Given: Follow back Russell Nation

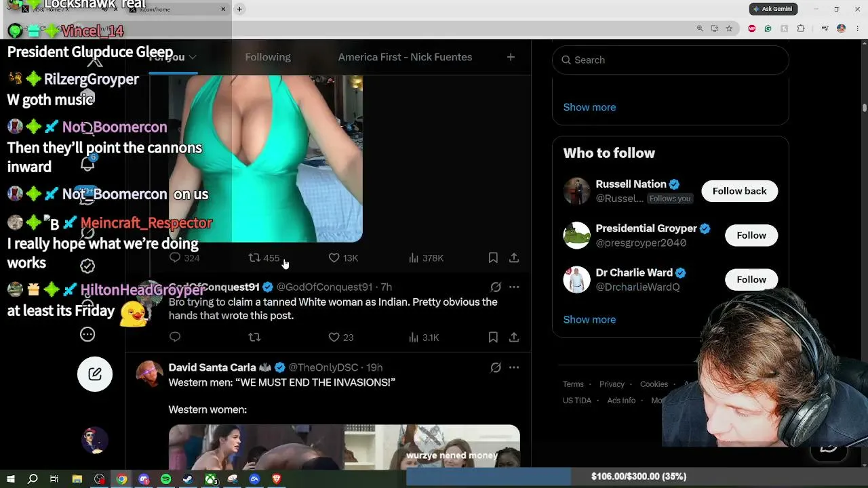Looking at the screenshot, I should tap(739, 191).
